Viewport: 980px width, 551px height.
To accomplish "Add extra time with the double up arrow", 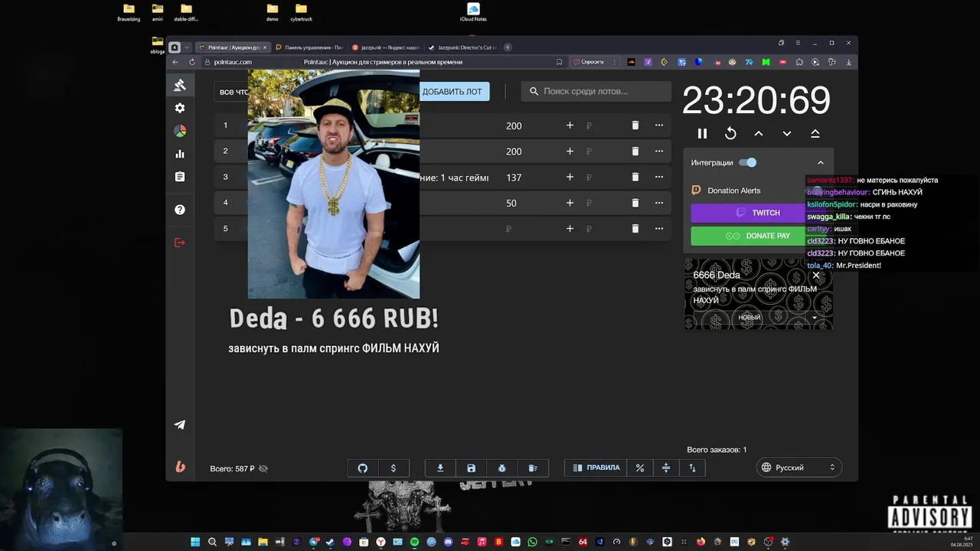I will tap(815, 133).
